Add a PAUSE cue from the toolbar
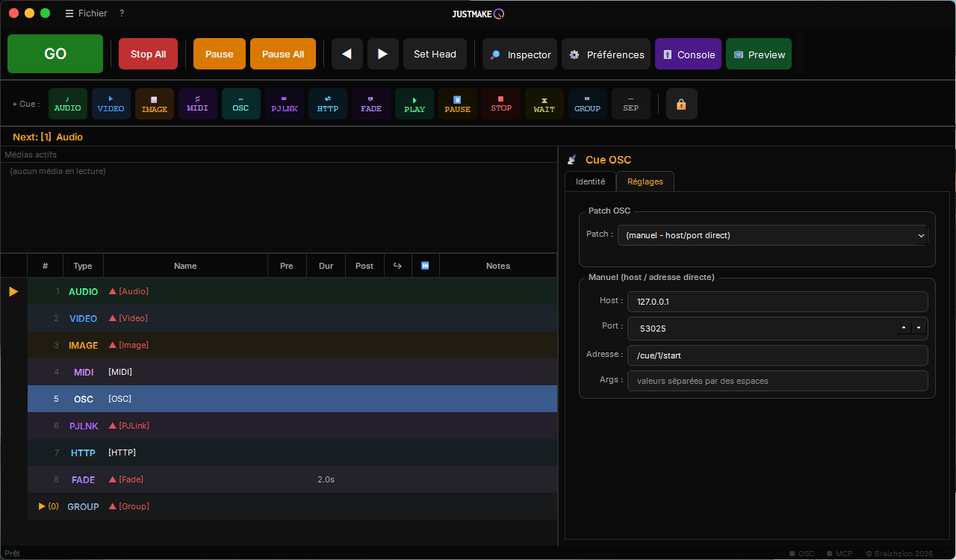The height and width of the screenshot is (560, 956). point(458,104)
